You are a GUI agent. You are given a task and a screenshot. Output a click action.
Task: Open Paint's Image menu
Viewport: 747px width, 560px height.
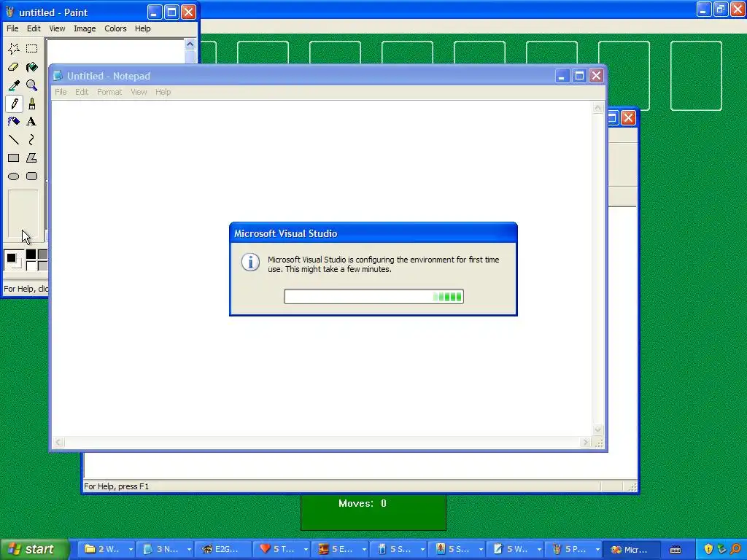pyautogui.click(x=85, y=28)
